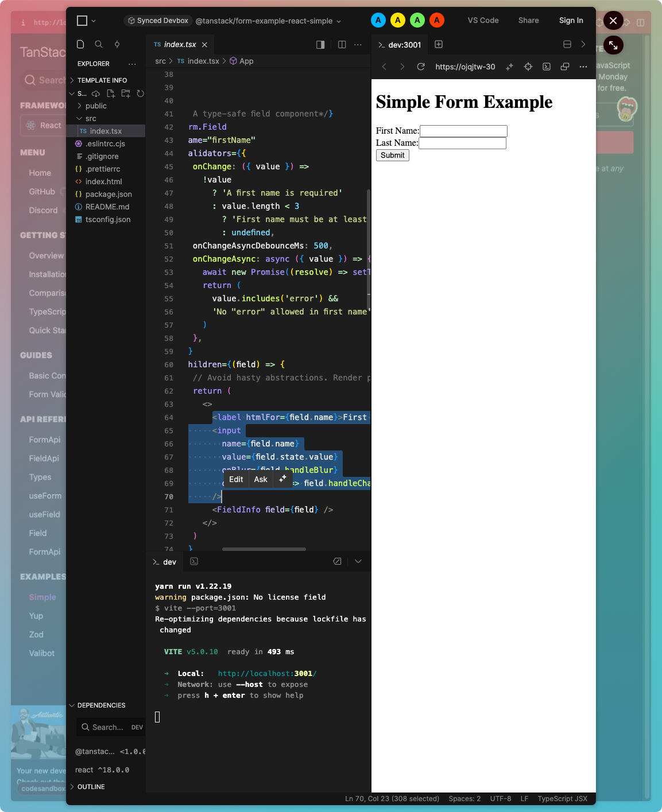This screenshot has height=812, width=662.
Task: Collapse the terminal panel chevron
Action: pyautogui.click(x=358, y=562)
